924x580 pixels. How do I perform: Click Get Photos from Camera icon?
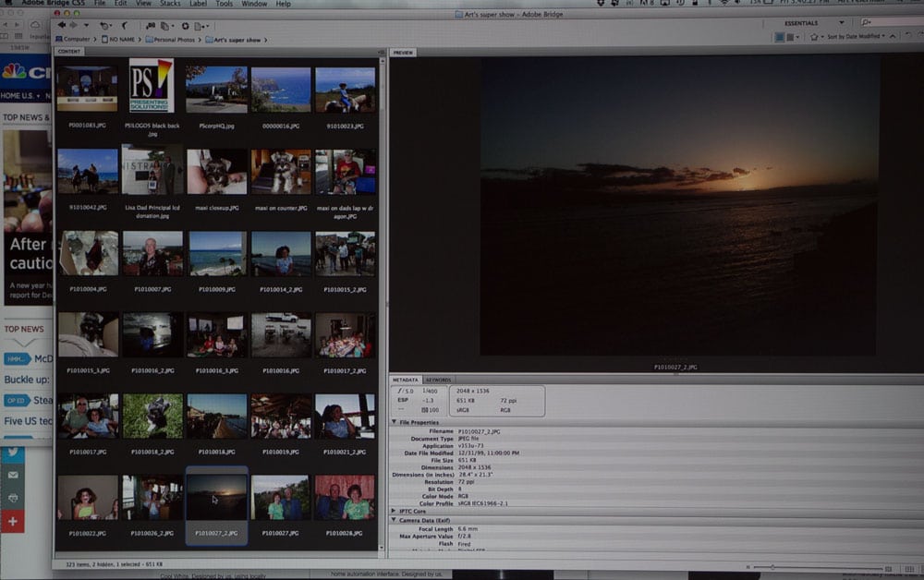click(151, 26)
